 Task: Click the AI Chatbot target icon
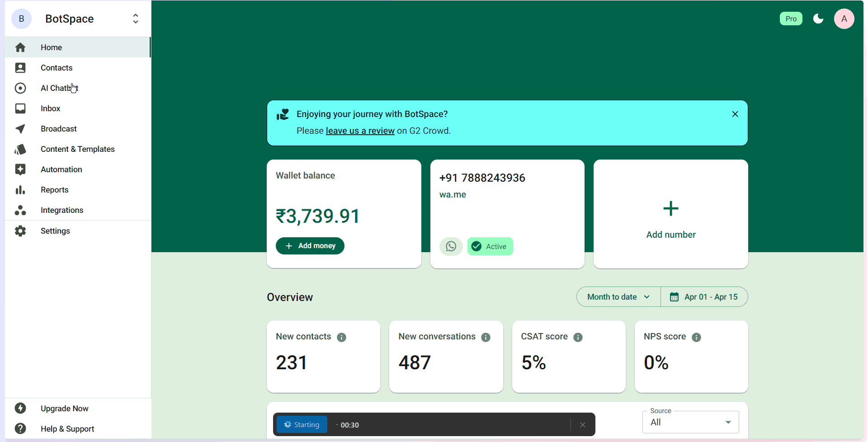20,88
